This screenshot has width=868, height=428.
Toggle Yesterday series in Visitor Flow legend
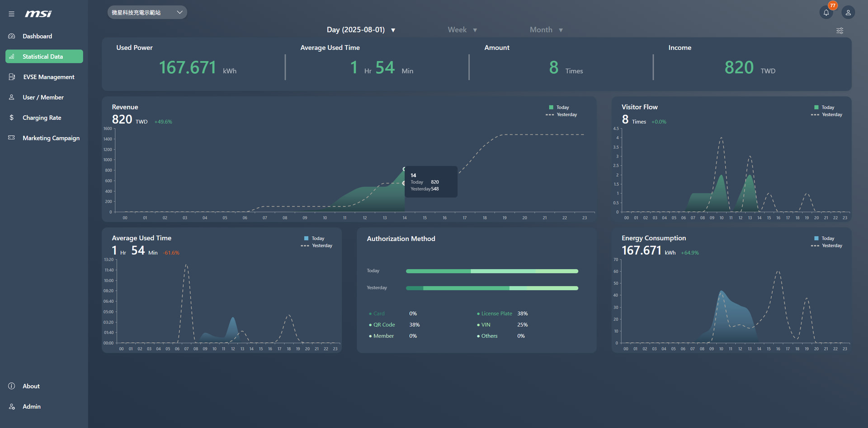(827, 114)
